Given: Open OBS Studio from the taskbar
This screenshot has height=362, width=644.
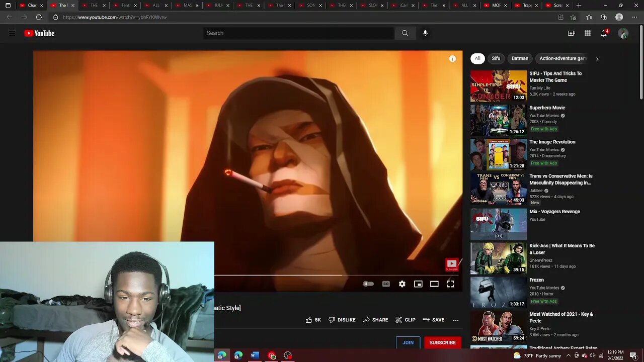Looking at the screenshot, I should pos(288,355).
